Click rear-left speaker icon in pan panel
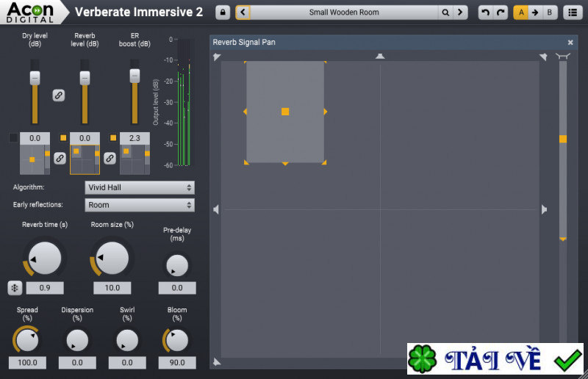Viewport: 588px width, 379px height. tap(217, 361)
